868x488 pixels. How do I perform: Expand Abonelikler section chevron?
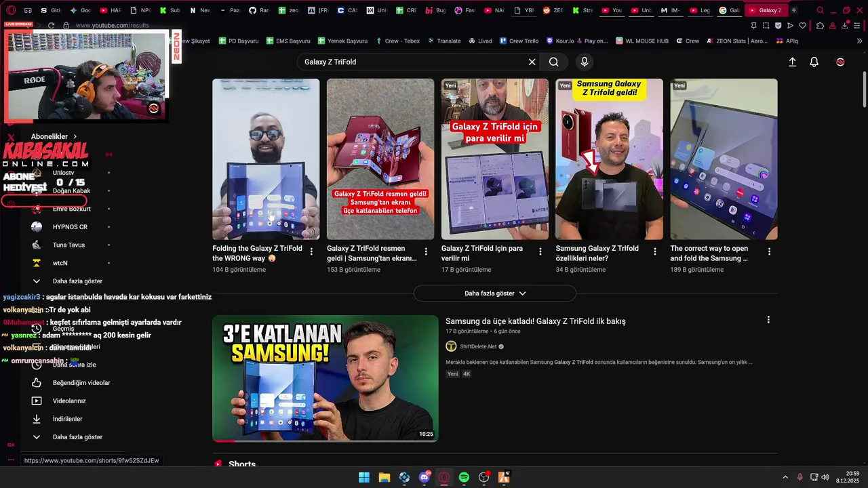[75, 136]
